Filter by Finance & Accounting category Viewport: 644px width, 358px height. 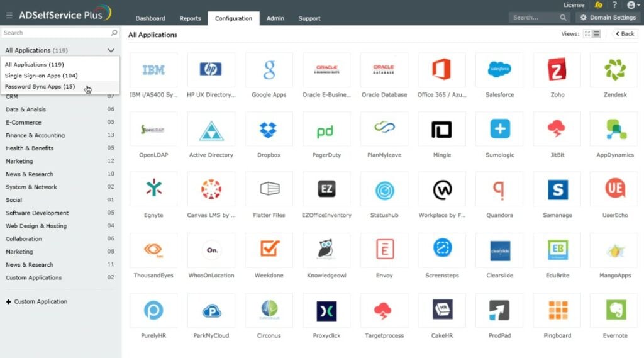tap(60, 135)
